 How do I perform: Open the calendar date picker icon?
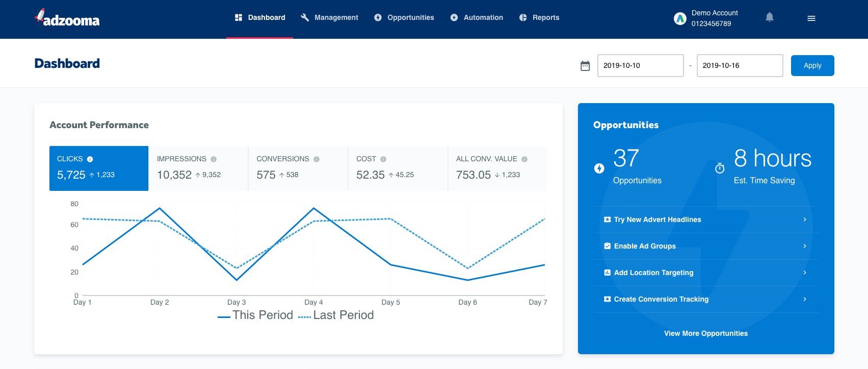point(585,66)
